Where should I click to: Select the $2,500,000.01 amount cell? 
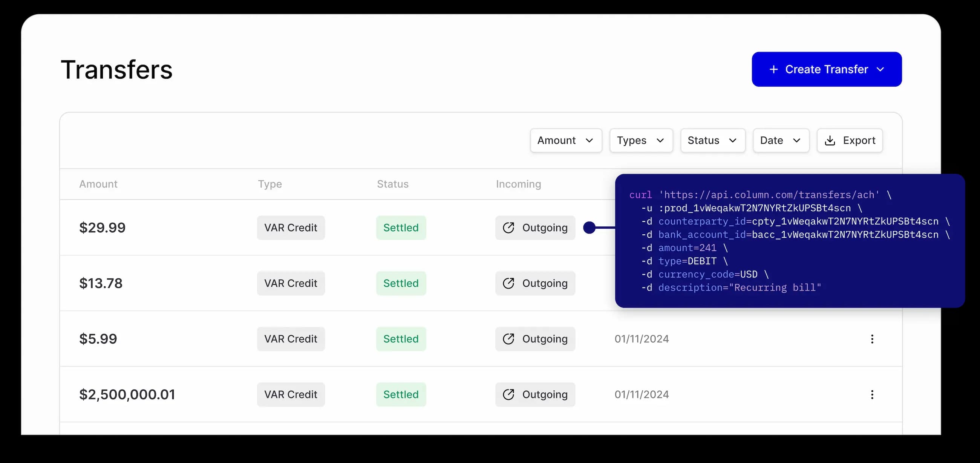[127, 394]
